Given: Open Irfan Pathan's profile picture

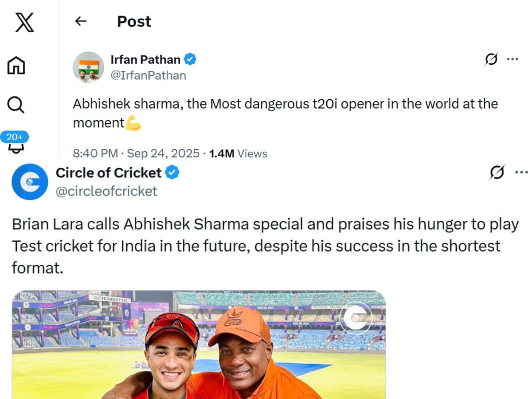Looking at the screenshot, I should pyautogui.click(x=88, y=67).
